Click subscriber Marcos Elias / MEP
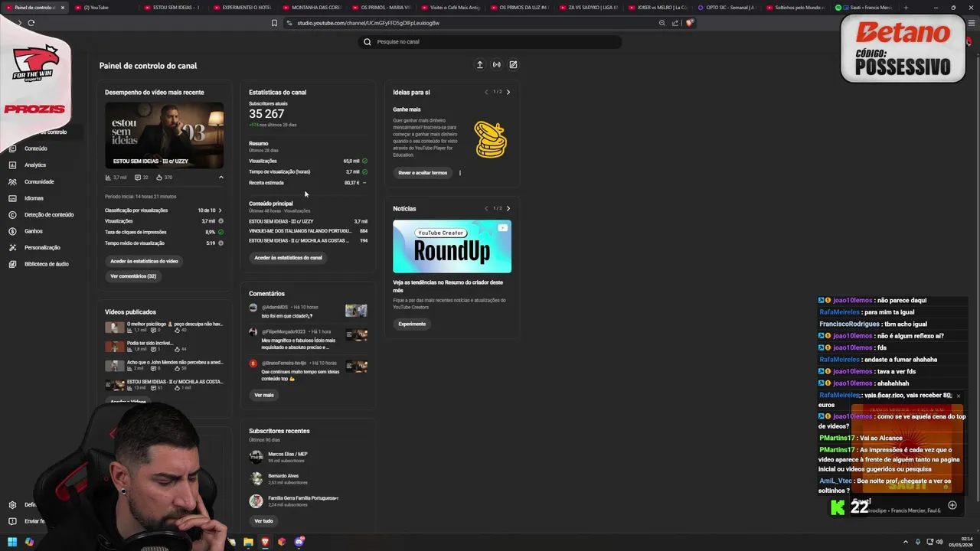 (x=288, y=455)
